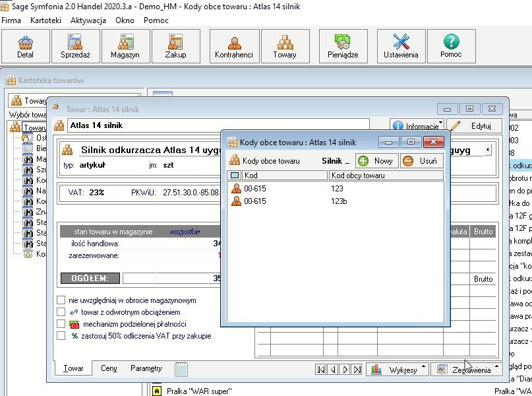
Task: Go to the previous record in Towar window
Action: [x=333, y=369]
